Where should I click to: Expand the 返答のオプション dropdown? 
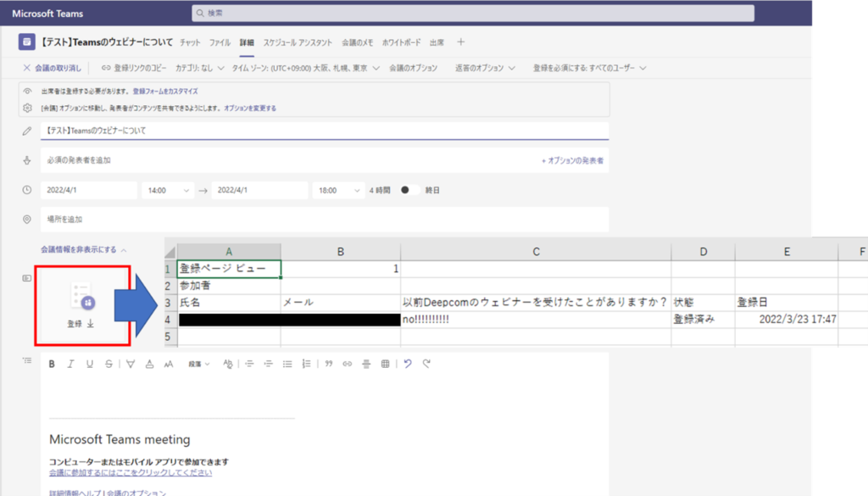486,68
